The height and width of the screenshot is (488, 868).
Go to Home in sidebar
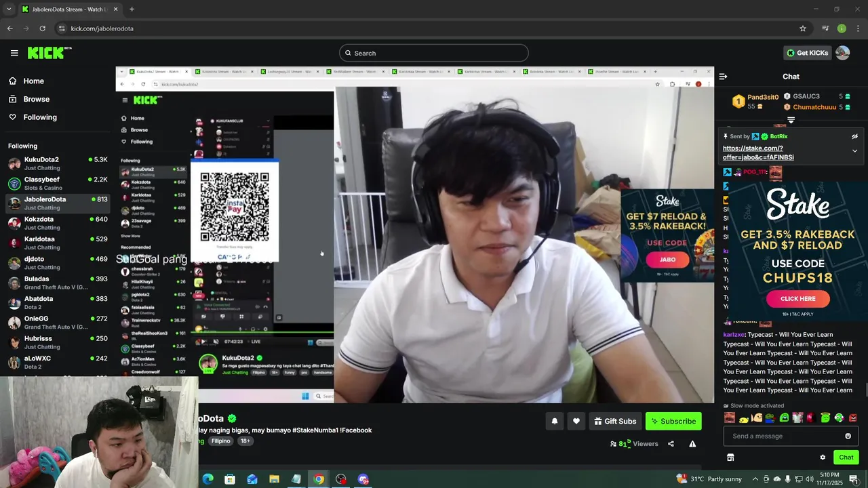tap(33, 81)
